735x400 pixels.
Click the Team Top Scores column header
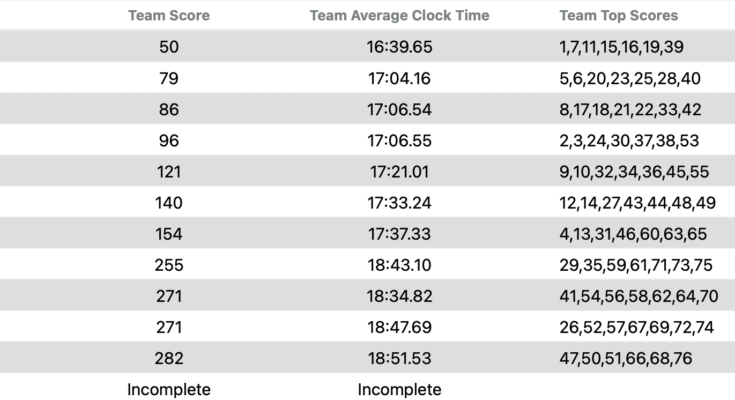click(619, 16)
